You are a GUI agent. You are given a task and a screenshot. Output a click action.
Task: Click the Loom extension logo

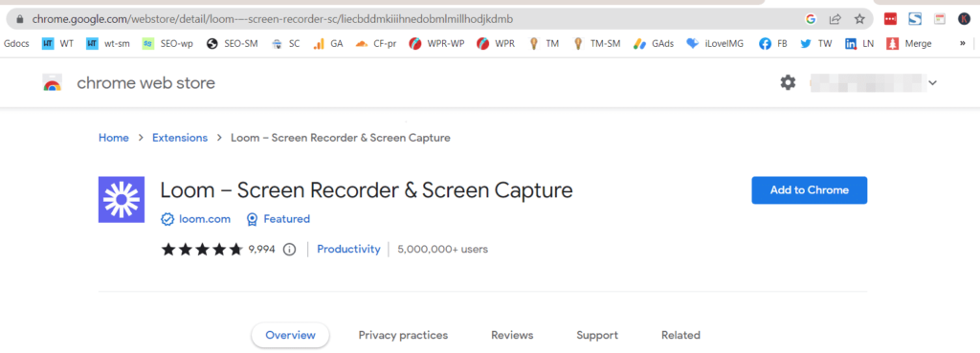point(122,199)
